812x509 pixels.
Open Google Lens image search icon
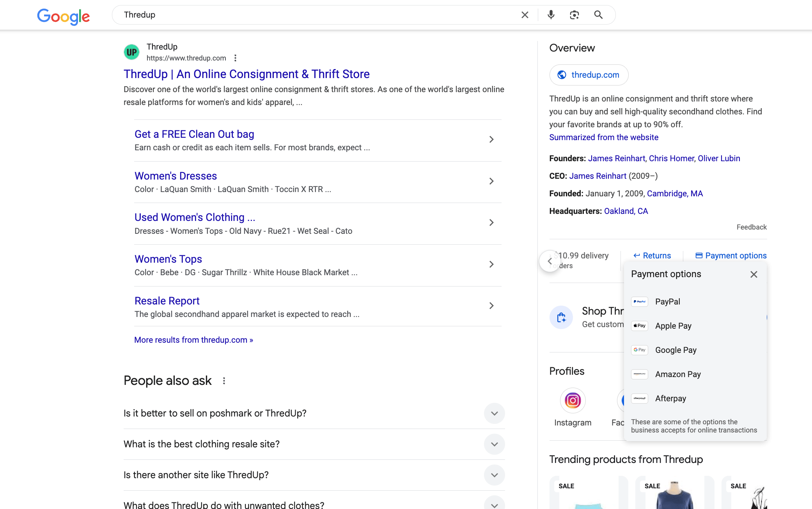(574, 15)
